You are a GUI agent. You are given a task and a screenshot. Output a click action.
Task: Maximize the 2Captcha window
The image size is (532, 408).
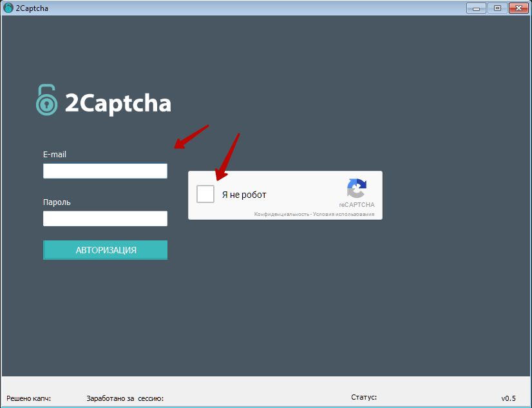(x=497, y=8)
